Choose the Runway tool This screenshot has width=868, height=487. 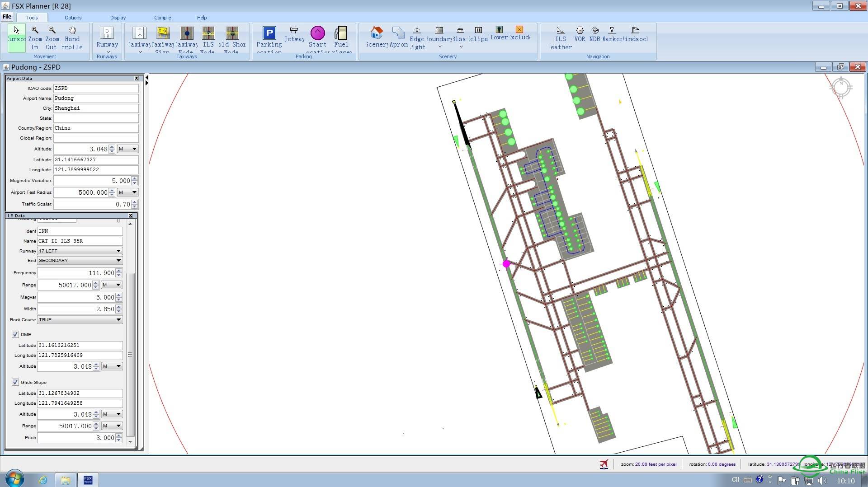(107, 38)
